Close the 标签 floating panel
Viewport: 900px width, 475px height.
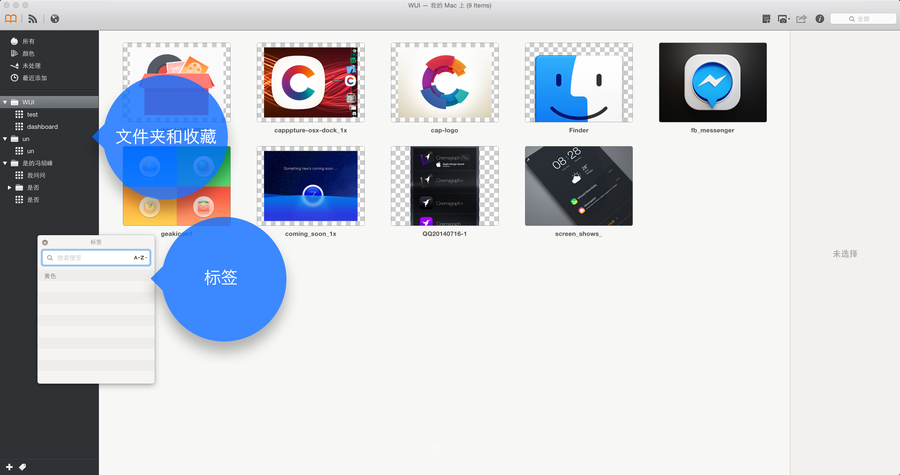pyautogui.click(x=45, y=242)
